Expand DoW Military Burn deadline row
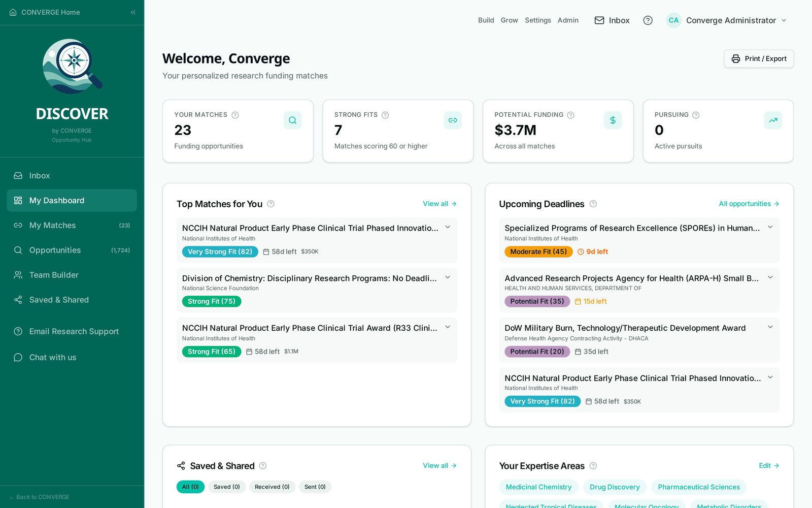This screenshot has height=508, width=812. click(770, 327)
